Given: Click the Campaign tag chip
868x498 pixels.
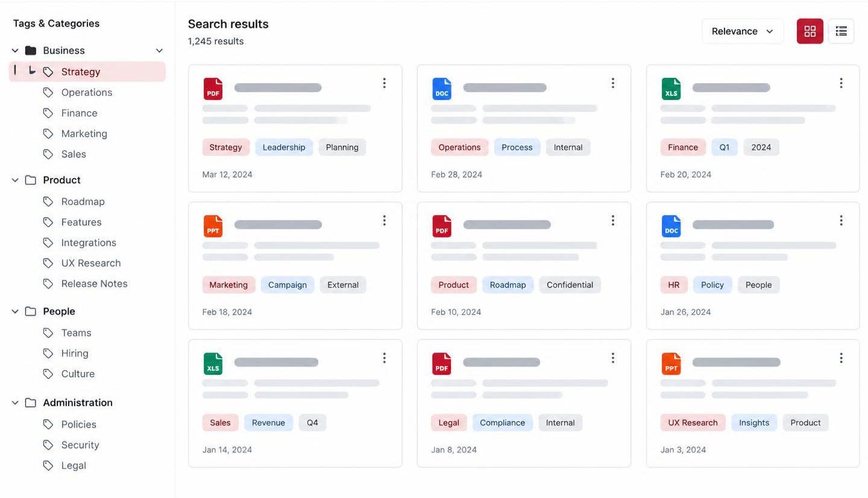Looking at the screenshot, I should pyautogui.click(x=288, y=285).
